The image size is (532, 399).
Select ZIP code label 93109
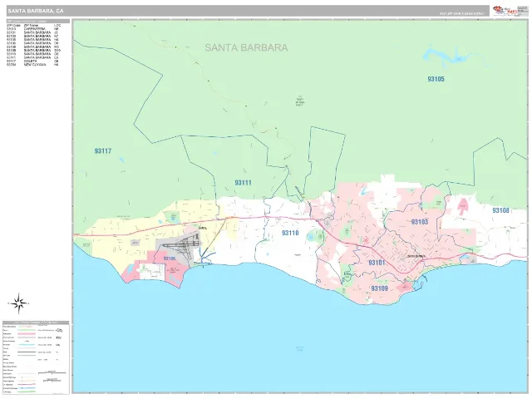[x=379, y=288]
